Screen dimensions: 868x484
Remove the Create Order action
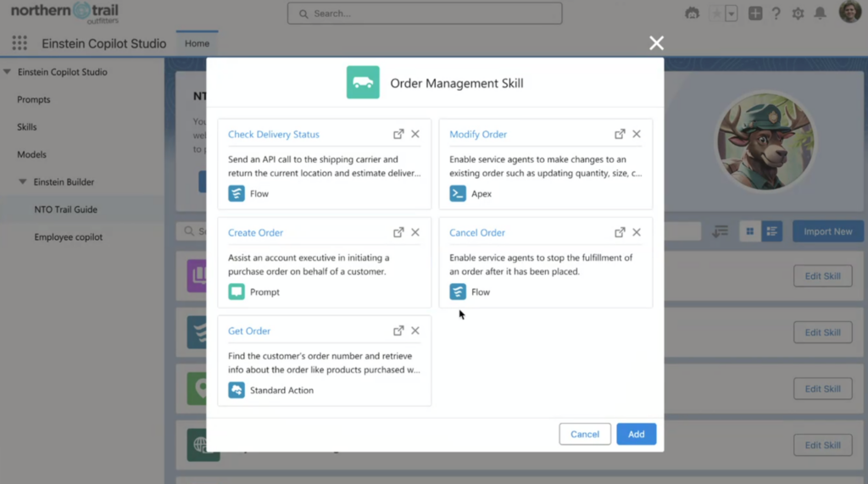[x=415, y=232]
